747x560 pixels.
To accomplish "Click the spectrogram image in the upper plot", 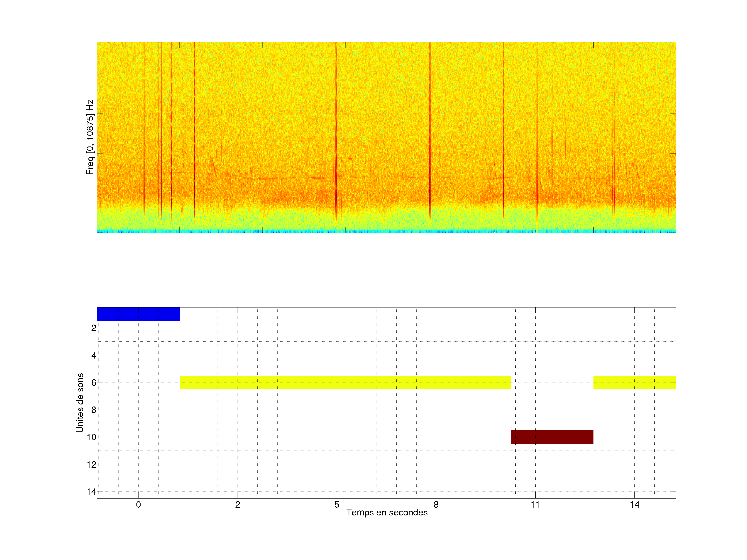I will (386, 137).
